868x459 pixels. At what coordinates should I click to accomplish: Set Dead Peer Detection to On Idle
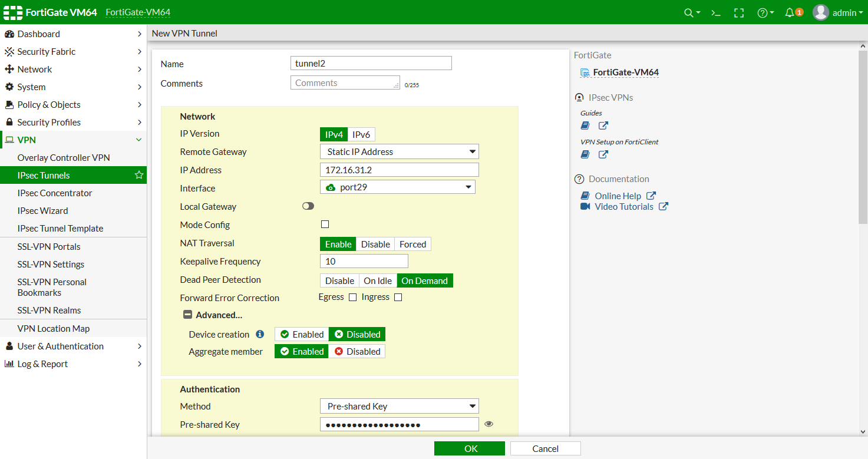point(378,280)
